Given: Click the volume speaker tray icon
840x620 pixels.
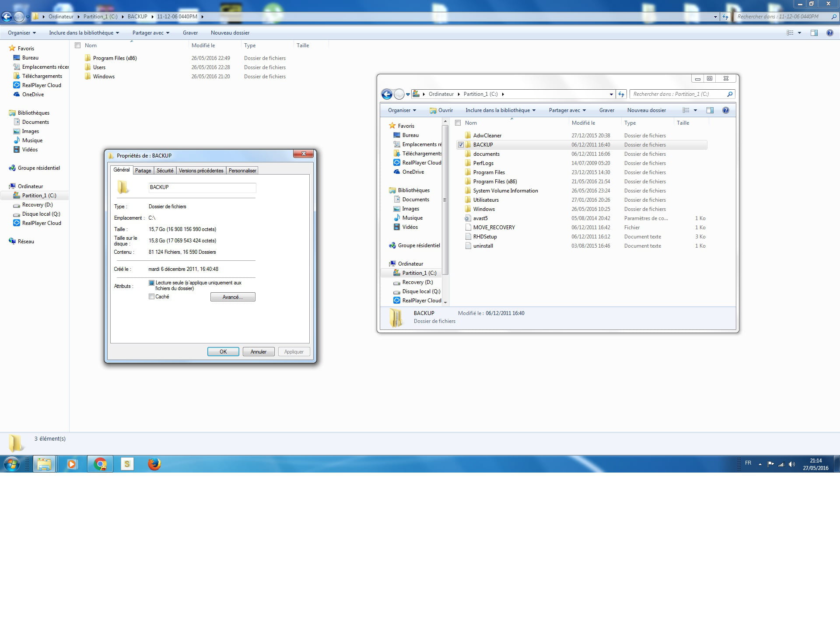Looking at the screenshot, I should tap(791, 464).
